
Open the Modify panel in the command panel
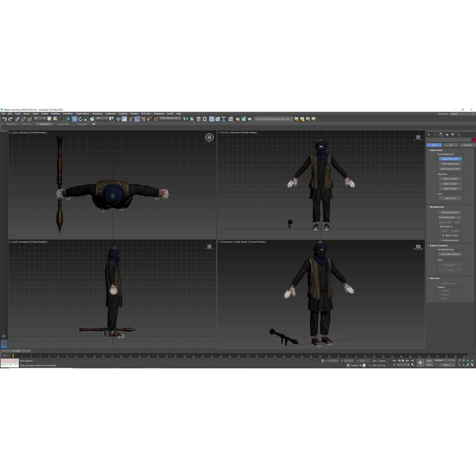tap(435, 135)
